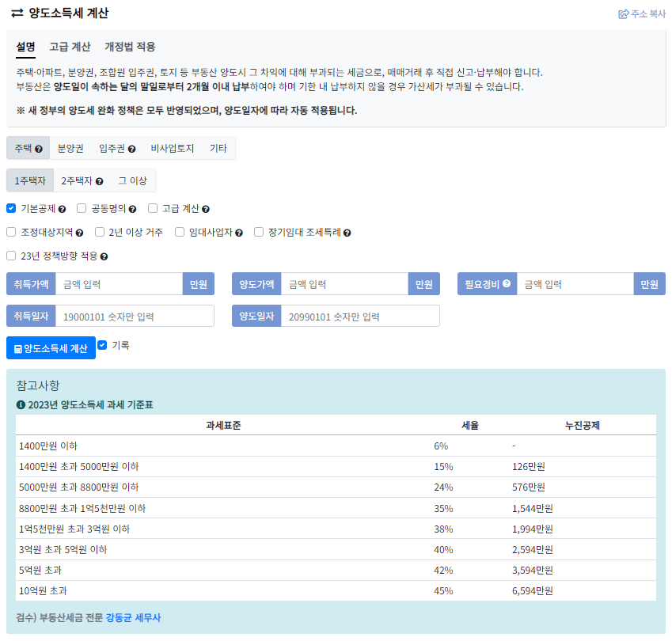Show help for 23년 정책방향 적용
Image resolution: width=672 pixels, height=641 pixels.
tap(104, 256)
